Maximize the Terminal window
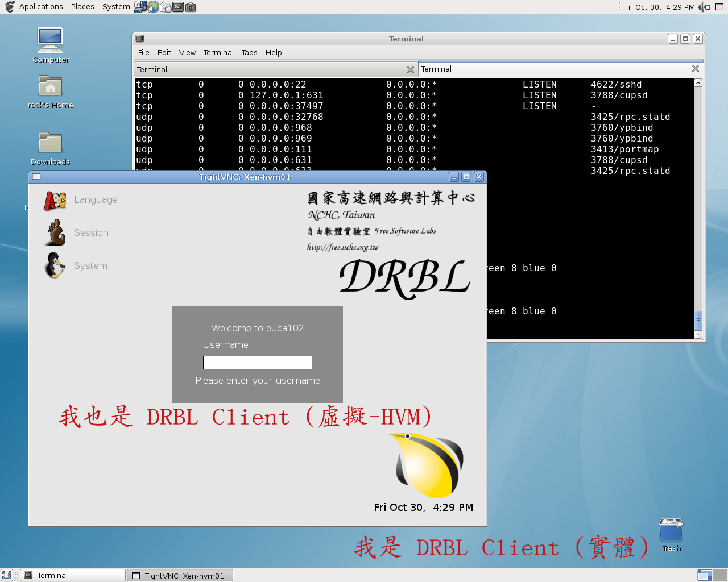The image size is (728, 582). (685, 39)
